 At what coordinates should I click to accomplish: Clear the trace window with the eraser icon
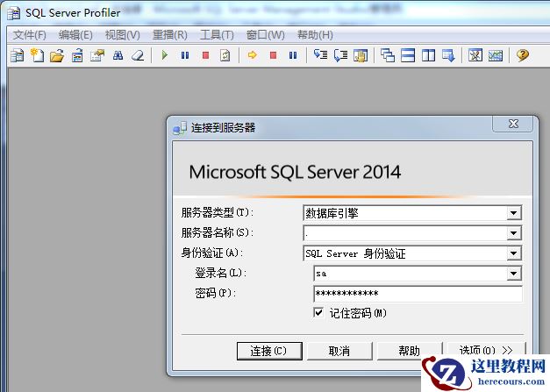pyautogui.click(x=138, y=55)
